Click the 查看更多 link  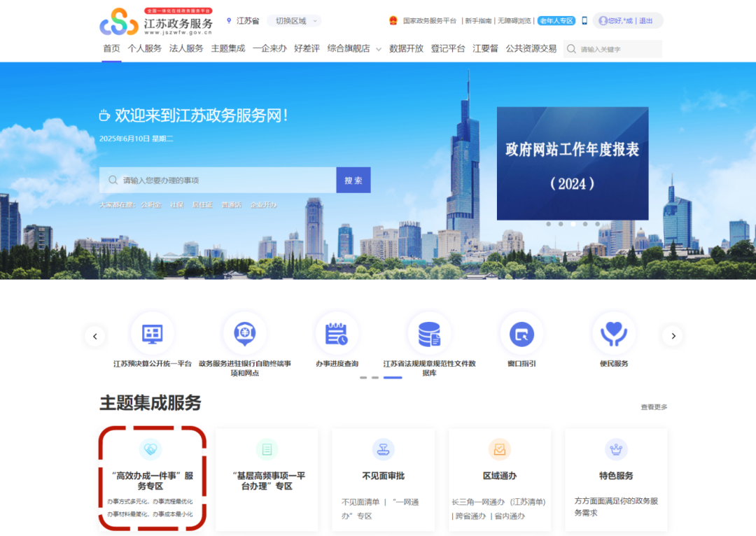[x=654, y=407]
